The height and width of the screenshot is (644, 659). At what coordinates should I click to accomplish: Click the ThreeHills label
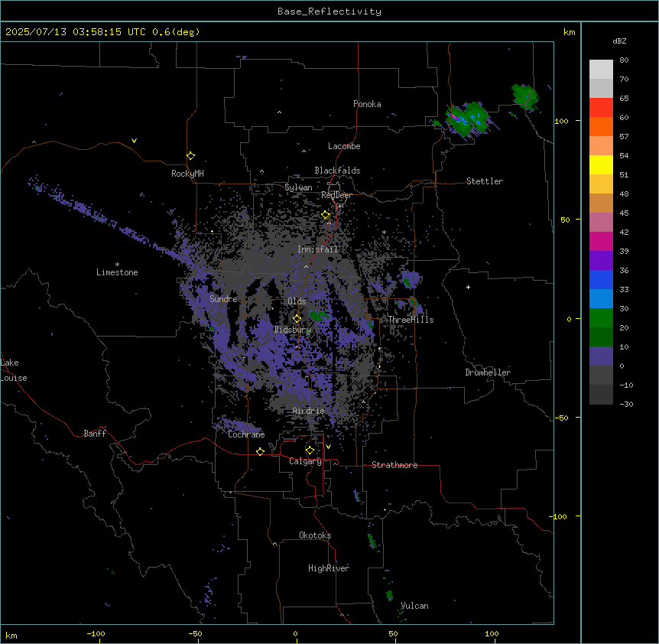(x=411, y=320)
